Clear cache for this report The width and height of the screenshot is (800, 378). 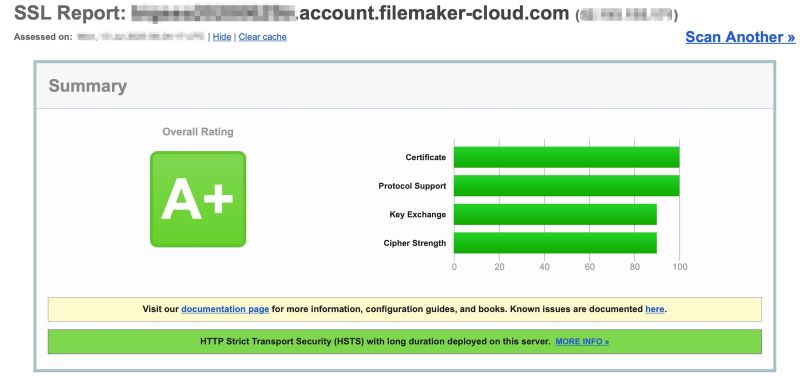pyautogui.click(x=262, y=37)
